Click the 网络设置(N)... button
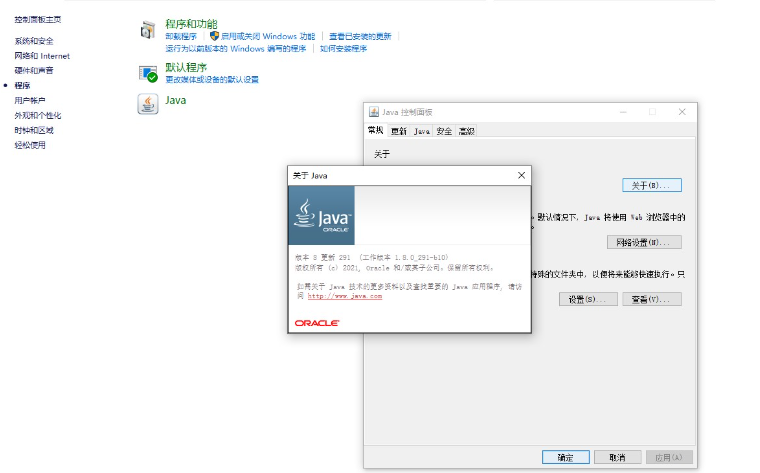760x473 pixels. coord(644,242)
